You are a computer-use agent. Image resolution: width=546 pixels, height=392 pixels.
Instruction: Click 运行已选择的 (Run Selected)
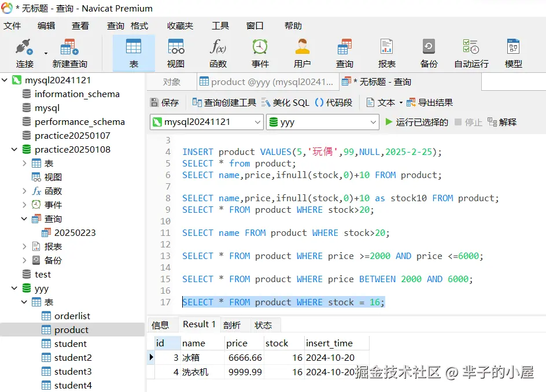[416, 122]
